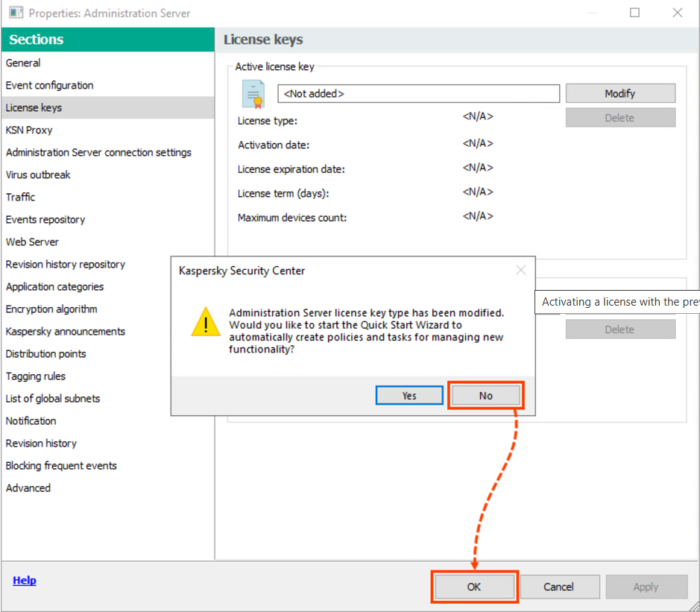Click the License expiration date label
This screenshot has height=612, width=700.
click(291, 169)
